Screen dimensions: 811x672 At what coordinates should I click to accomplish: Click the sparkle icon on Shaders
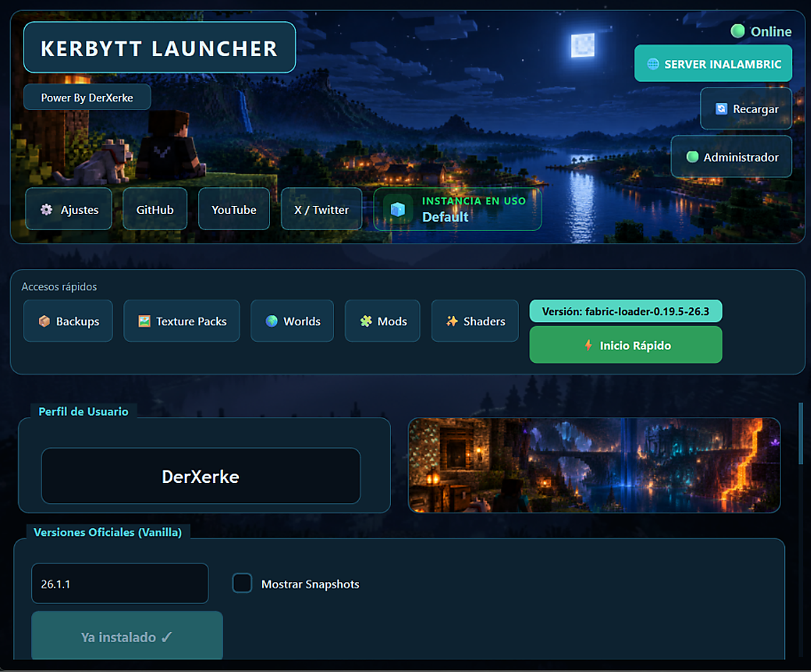click(452, 321)
